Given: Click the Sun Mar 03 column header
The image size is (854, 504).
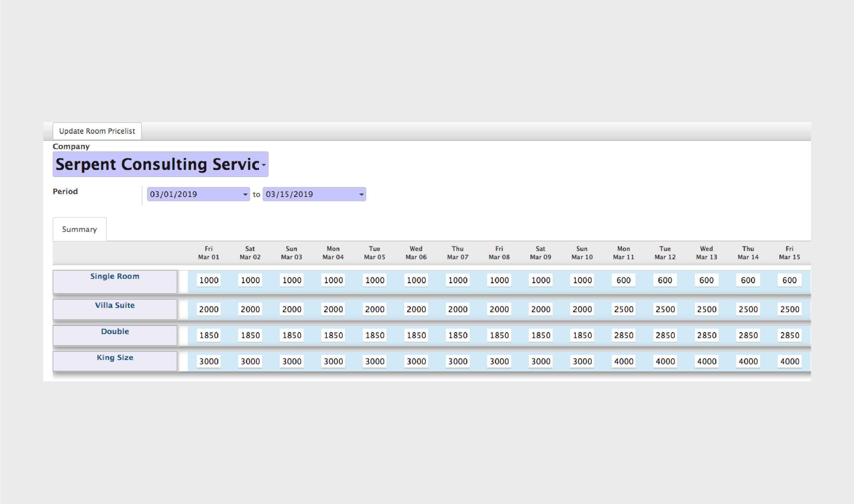Looking at the screenshot, I should coord(292,253).
